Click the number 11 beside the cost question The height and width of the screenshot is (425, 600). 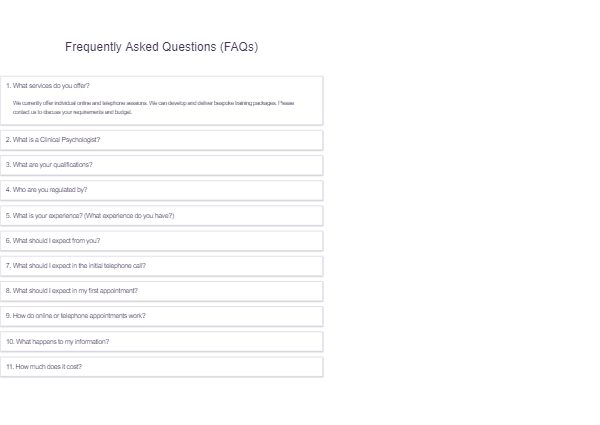10,366
